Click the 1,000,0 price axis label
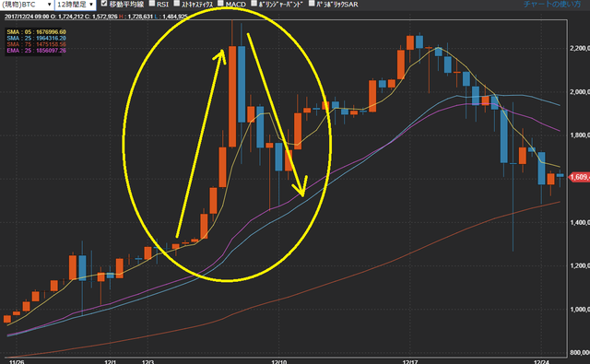This screenshot has width=590, height=364. [580, 309]
